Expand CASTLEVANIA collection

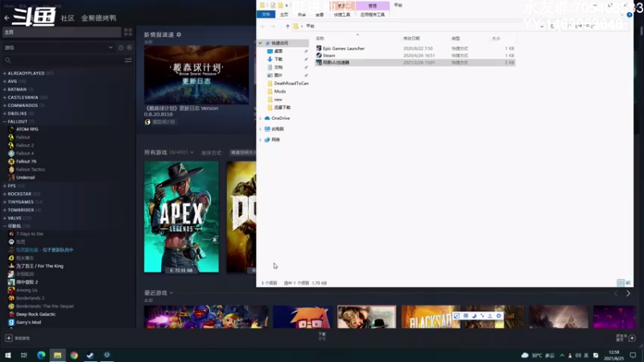pos(5,97)
